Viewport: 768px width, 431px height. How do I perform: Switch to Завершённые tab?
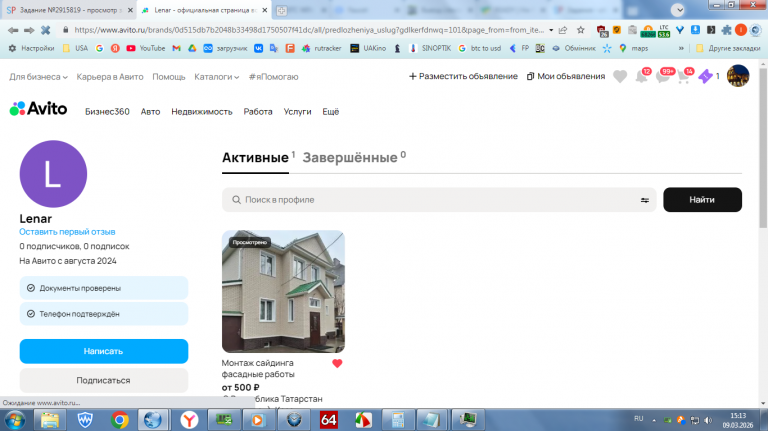click(350, 158)
